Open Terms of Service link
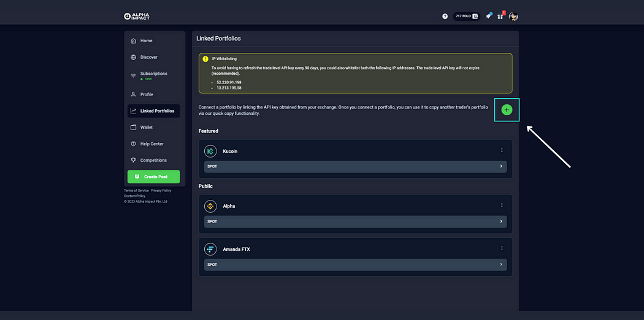The image size is (644, 320). (x=136, y=191)
